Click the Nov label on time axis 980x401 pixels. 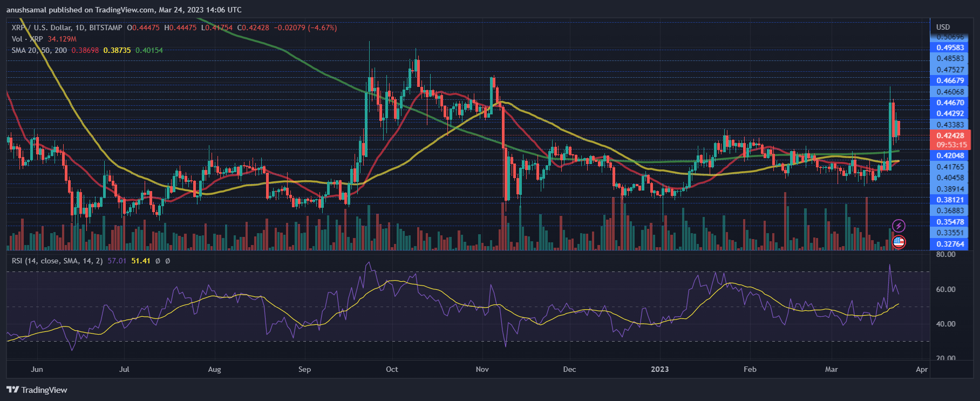(482, 369)
